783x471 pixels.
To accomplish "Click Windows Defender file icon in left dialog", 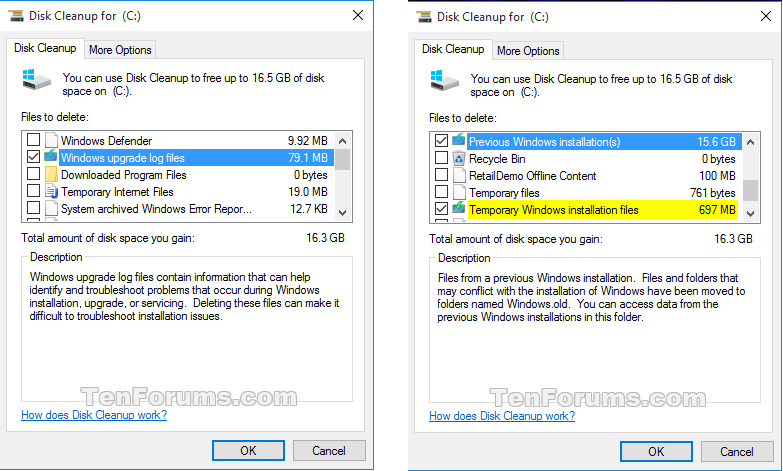I will tap(51, 140).
